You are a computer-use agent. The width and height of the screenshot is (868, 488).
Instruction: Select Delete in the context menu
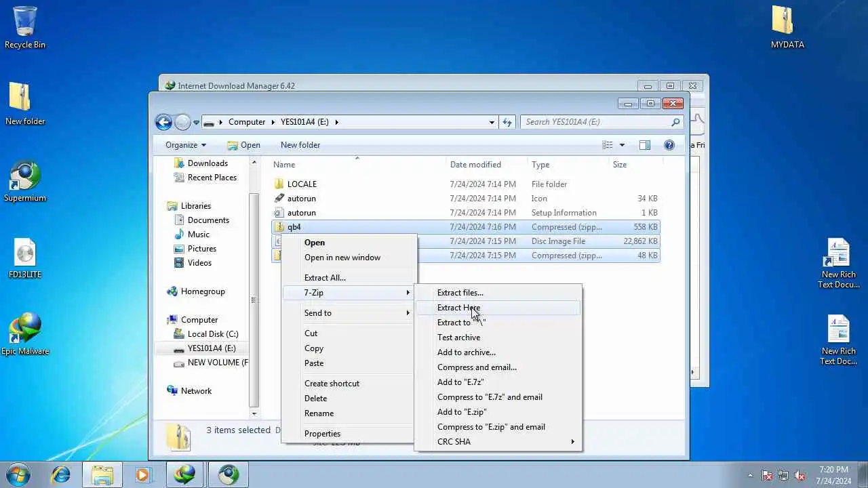tap(349, 399)
